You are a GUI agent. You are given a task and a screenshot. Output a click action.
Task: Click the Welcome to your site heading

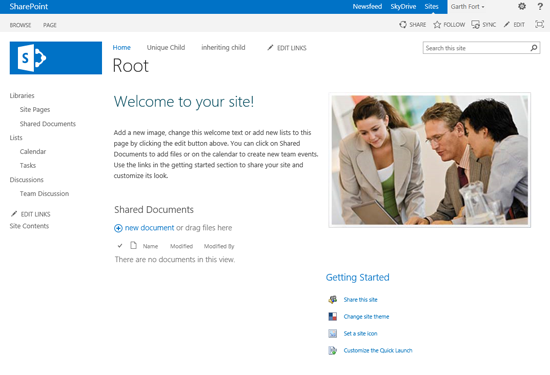coord(184,102)
